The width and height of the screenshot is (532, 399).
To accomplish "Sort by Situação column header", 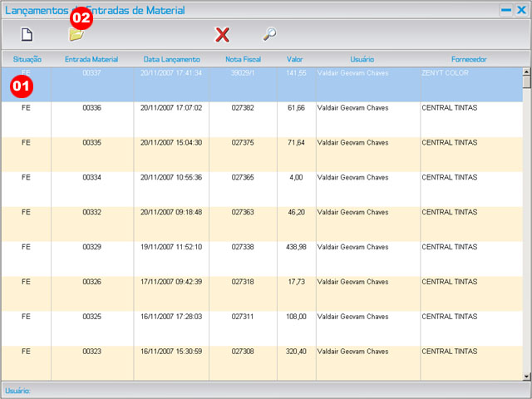I will point(26,59).
